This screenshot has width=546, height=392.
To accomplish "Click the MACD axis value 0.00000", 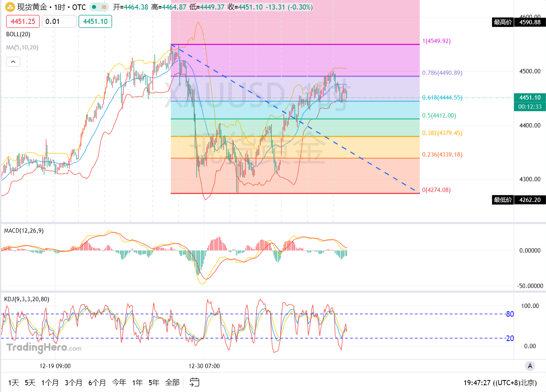I will point(530,251).
